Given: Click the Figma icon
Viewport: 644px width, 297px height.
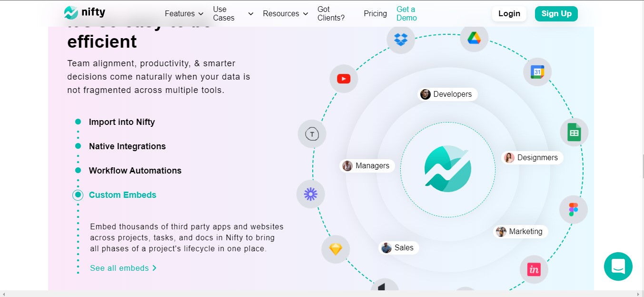Looking at the screenshot, I should [x=573, y=209].
